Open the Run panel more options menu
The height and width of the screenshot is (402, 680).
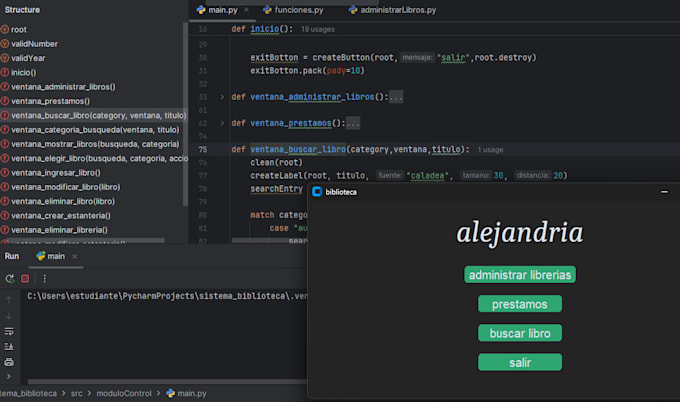[44, 279]
